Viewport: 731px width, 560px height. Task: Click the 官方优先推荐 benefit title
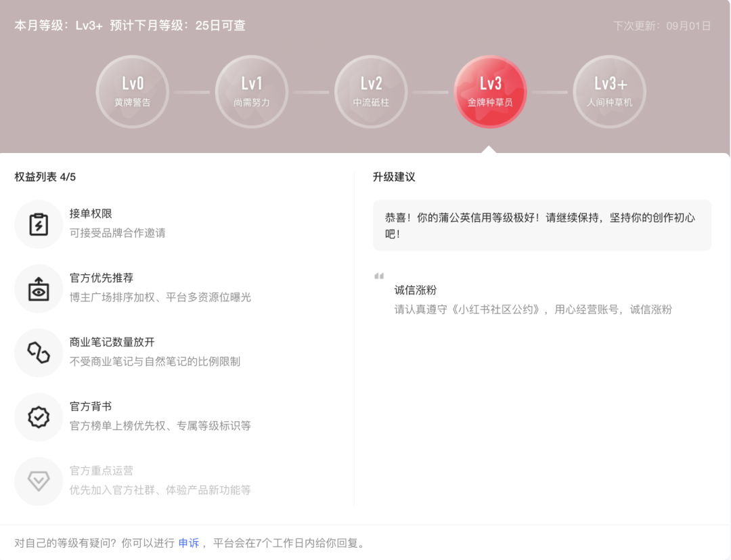102,278
